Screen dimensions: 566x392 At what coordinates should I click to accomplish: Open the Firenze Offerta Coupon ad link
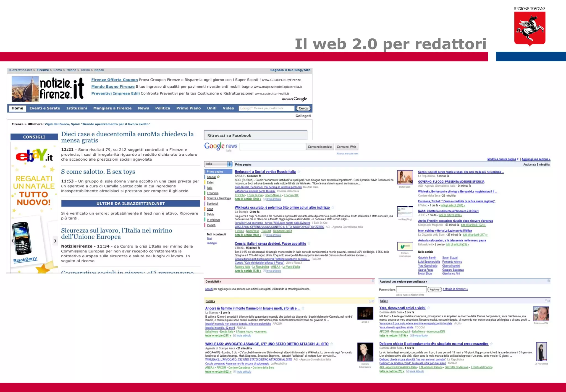click(114, 80)
